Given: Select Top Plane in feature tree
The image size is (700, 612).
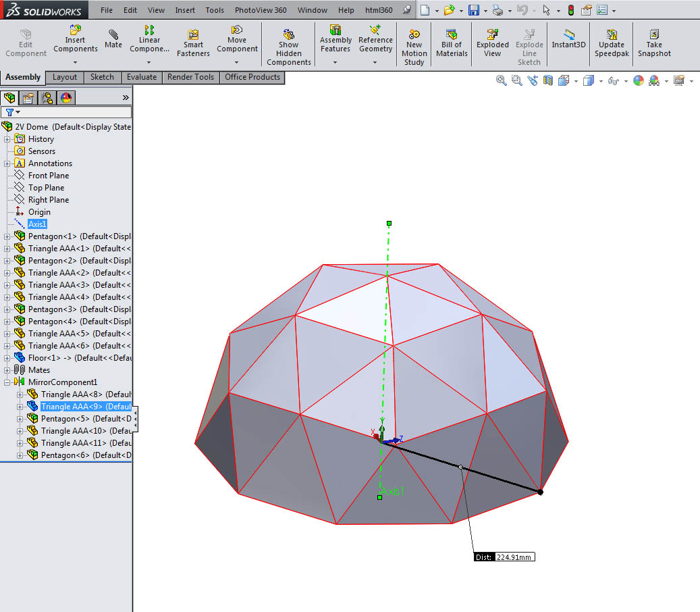Looking at the screenshot, I should pos(46,188).
